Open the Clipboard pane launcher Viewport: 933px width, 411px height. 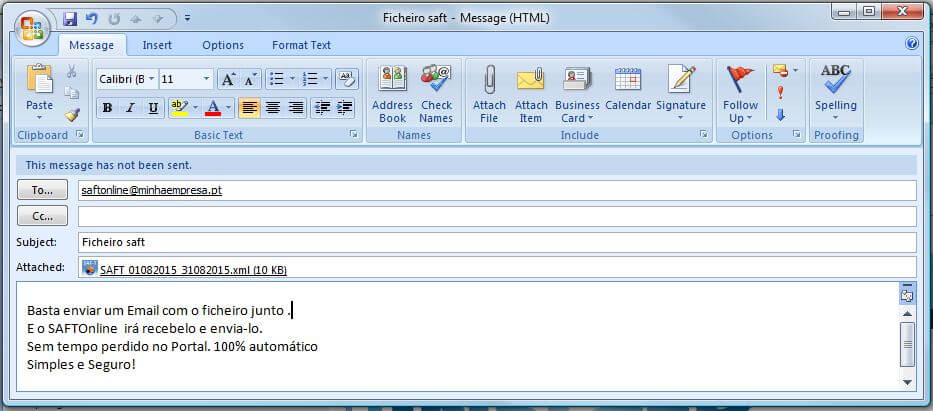80,135
